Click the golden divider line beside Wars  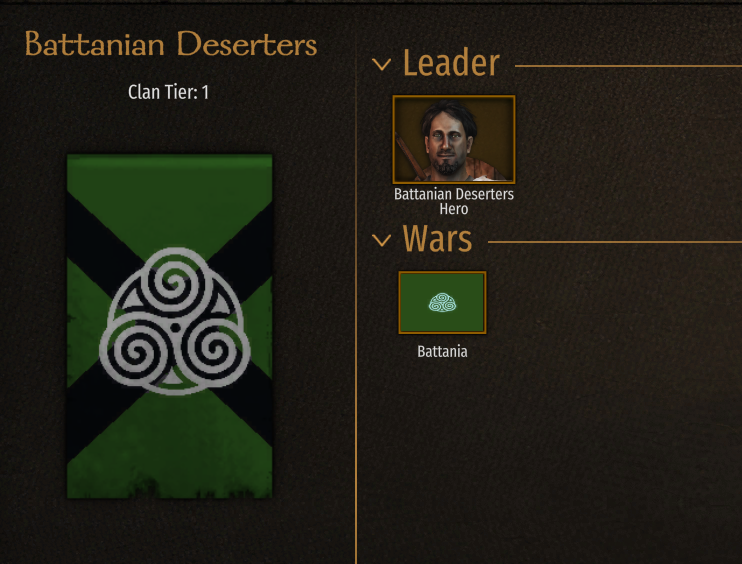pyautogui.click(x=615, y=242)
